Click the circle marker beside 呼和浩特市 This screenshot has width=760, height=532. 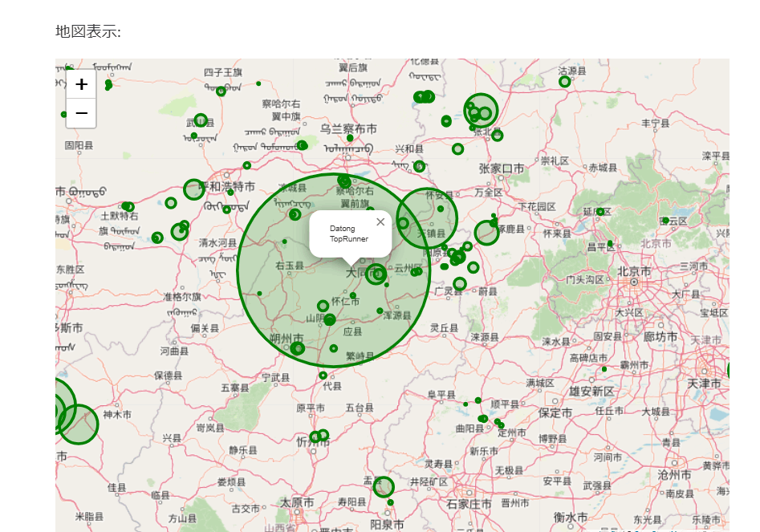coord(194,189)
